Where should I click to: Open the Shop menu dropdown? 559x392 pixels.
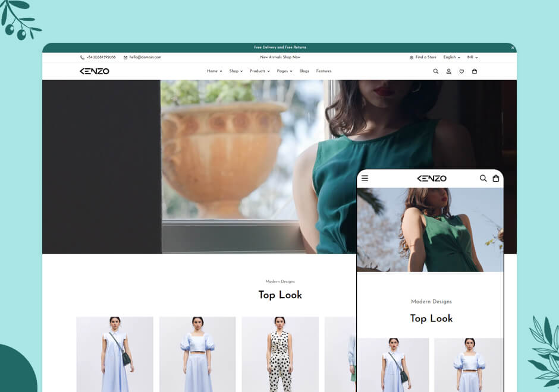point(236,71)
